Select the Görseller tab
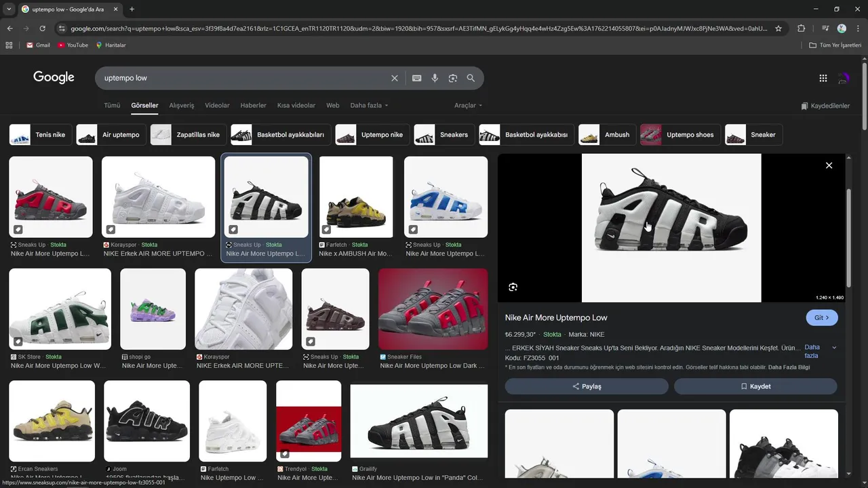Image resolution: width=868 pixels, height=488 pixels. [144, 106]
